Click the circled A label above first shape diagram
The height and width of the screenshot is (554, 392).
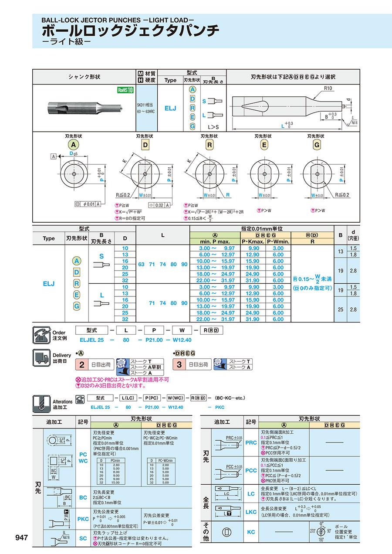pos(73,145)
